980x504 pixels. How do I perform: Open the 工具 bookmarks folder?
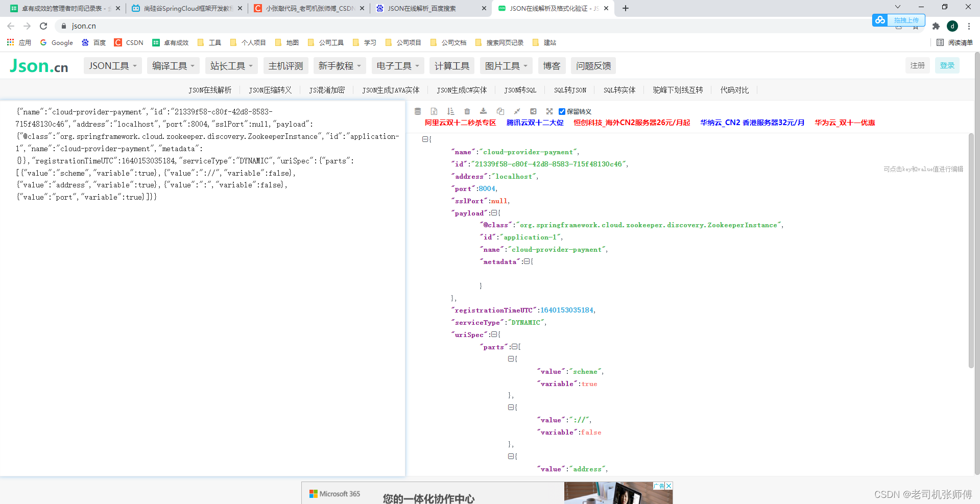click(209, 42)
